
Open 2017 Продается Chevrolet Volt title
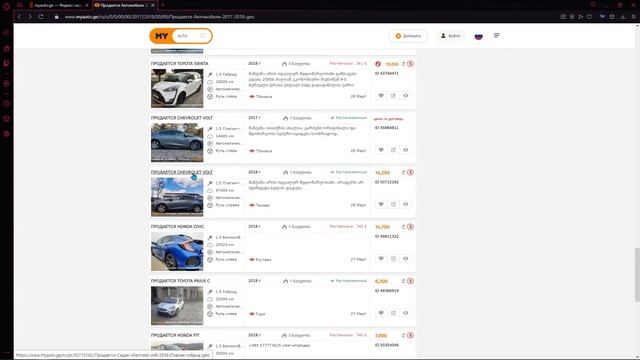coord(182,118)
